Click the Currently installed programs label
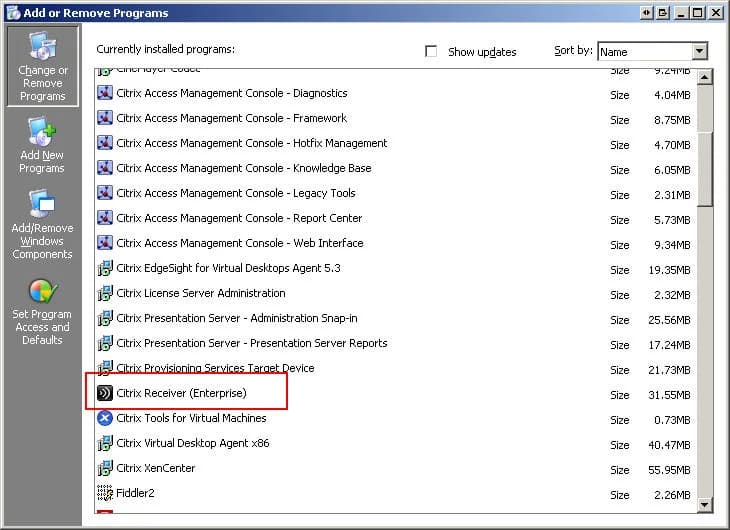Screen dimensions: 730x530 click(x=165, y=49)
